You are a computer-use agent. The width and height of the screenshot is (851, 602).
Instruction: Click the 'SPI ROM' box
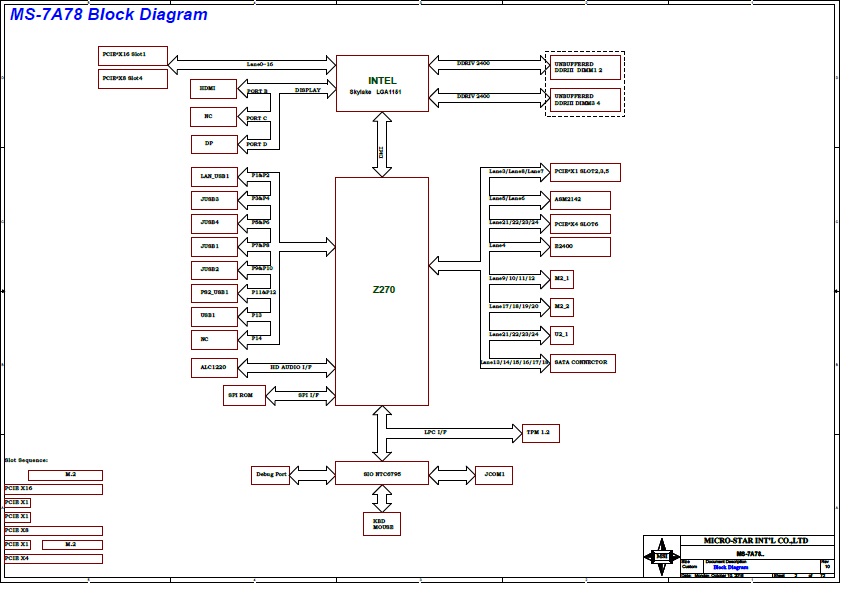[x=244, y=396]
